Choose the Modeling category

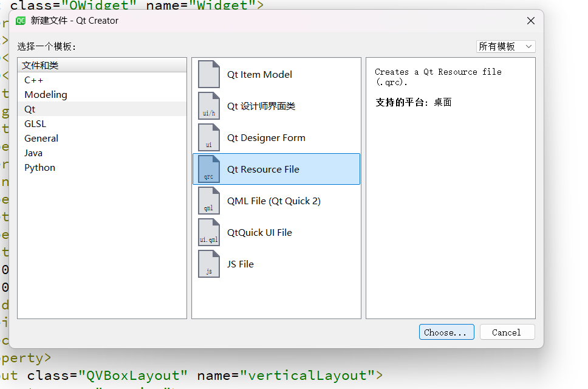click(x=101, y=95)
